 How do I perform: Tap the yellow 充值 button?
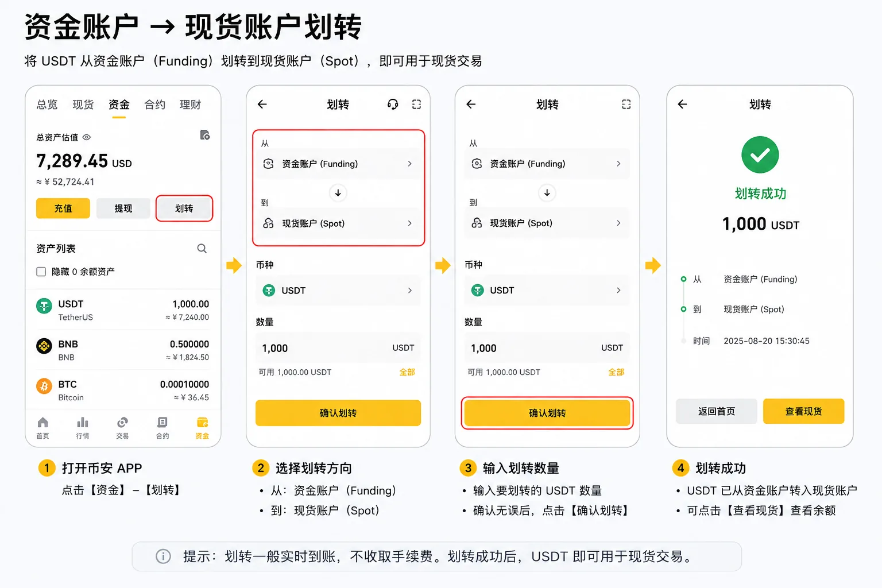[63, 208]
